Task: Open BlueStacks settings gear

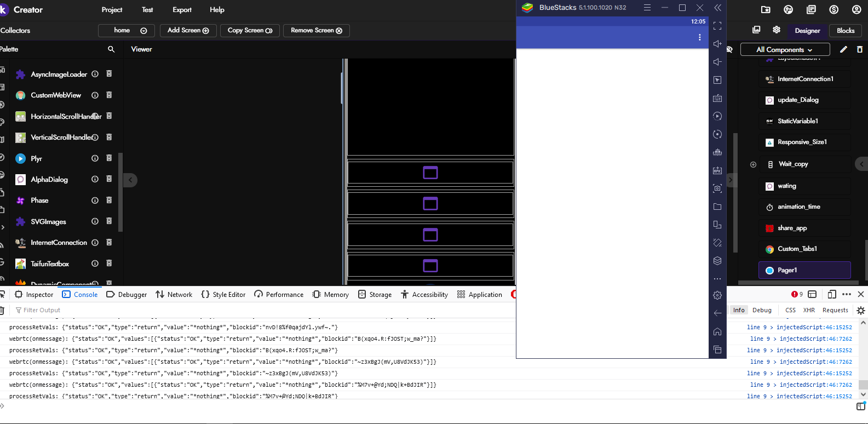Action: pos(717,295)
